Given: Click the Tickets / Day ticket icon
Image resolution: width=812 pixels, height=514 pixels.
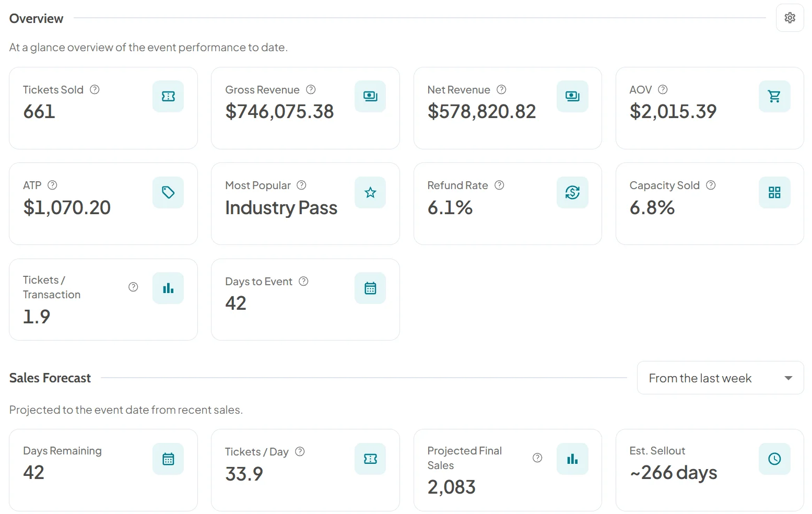Looking at the screenshot, I should click(x=370, y=459).
